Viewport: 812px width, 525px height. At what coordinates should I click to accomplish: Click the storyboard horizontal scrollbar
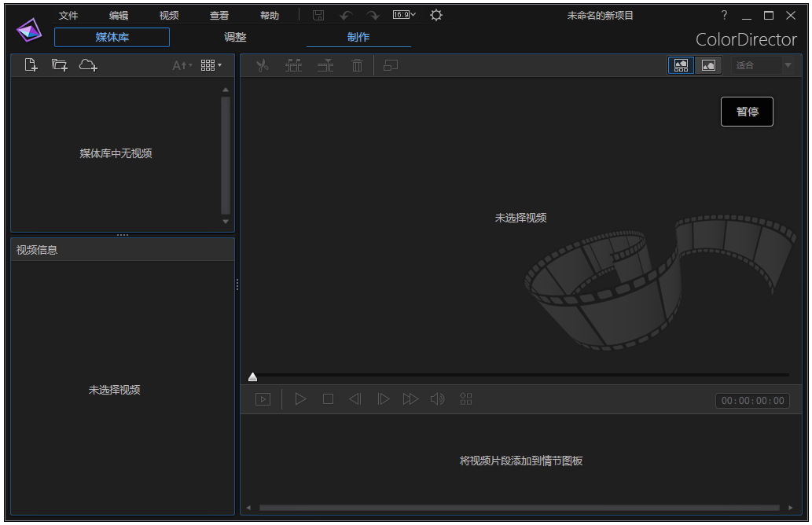pos(520,508)
